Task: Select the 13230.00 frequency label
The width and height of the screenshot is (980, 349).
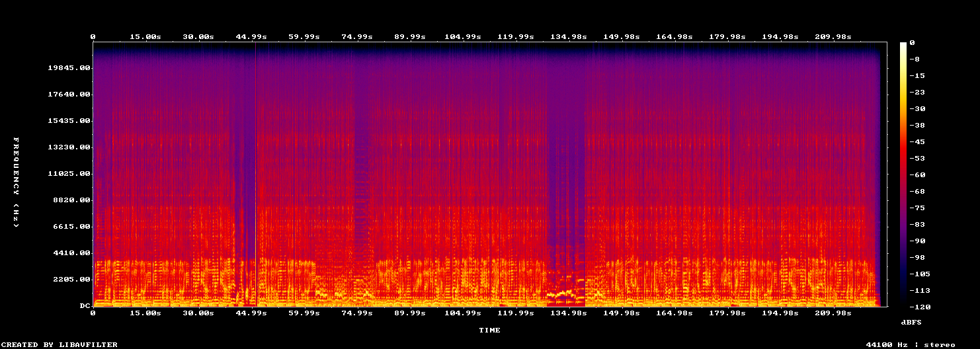Action: 69,147
